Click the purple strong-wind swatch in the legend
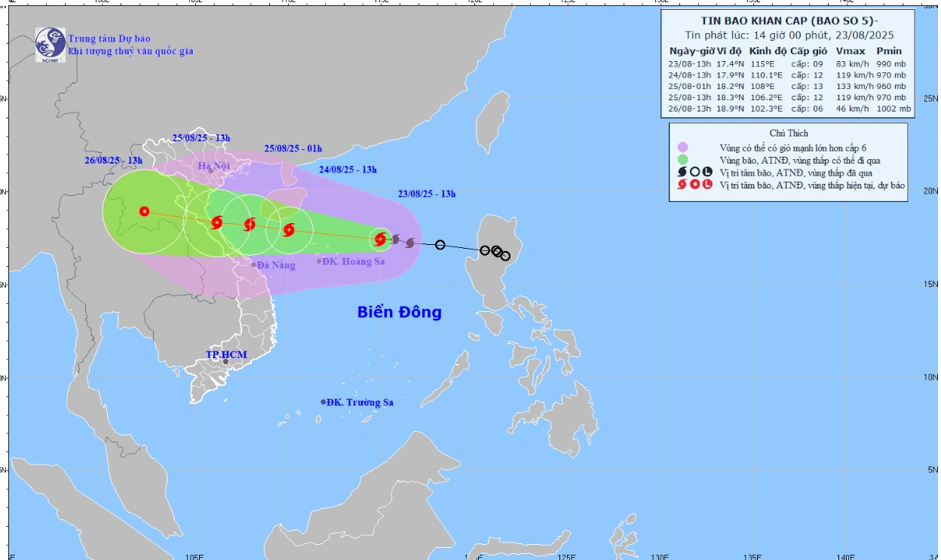The image size is (941, 560). [x=683, y=147]
